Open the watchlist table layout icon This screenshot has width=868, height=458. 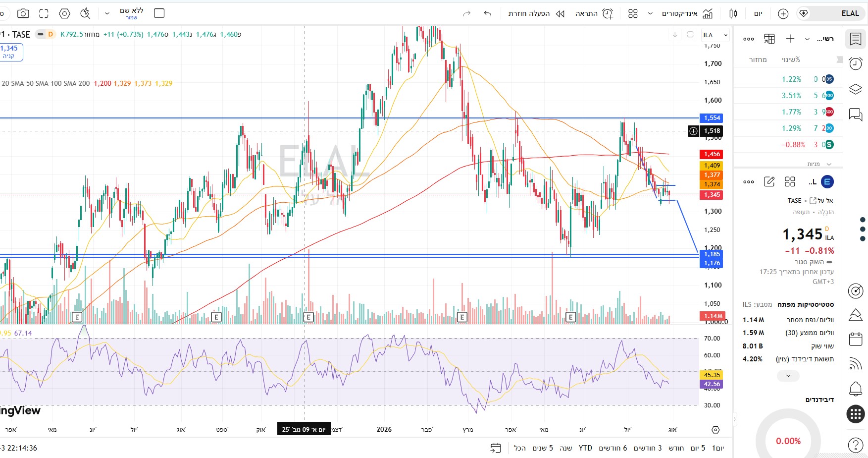click(769, 39)
